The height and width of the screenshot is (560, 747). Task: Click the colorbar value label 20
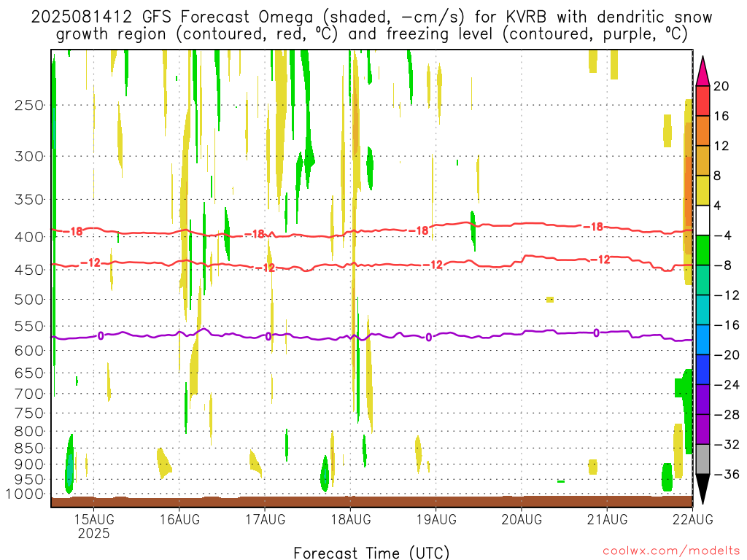click(x=721, y=86)
